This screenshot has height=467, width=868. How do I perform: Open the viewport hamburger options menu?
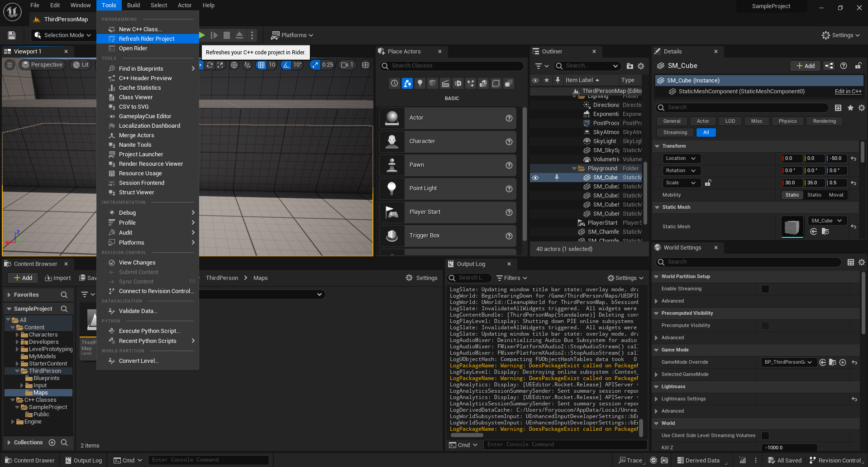(x=10, y=65)
